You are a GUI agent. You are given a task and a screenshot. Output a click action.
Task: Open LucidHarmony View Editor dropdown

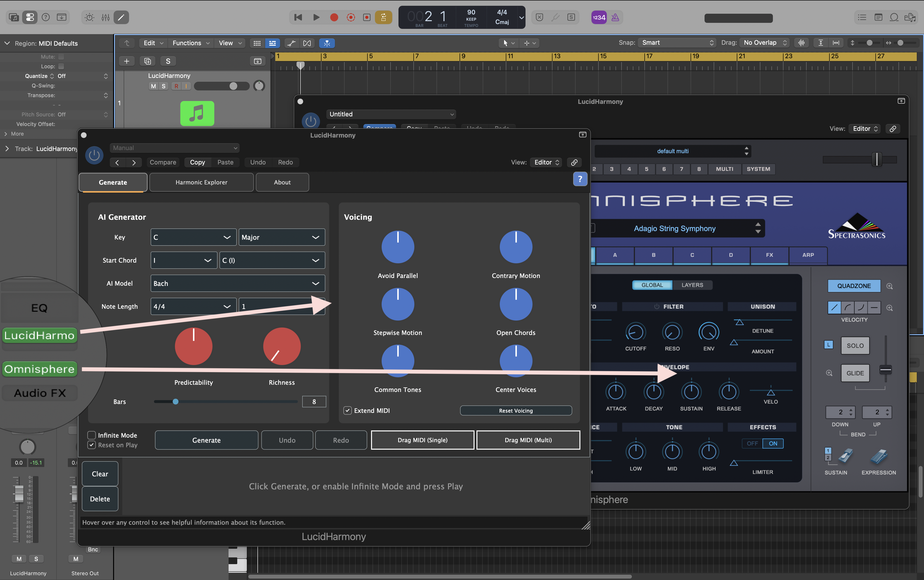546,162
